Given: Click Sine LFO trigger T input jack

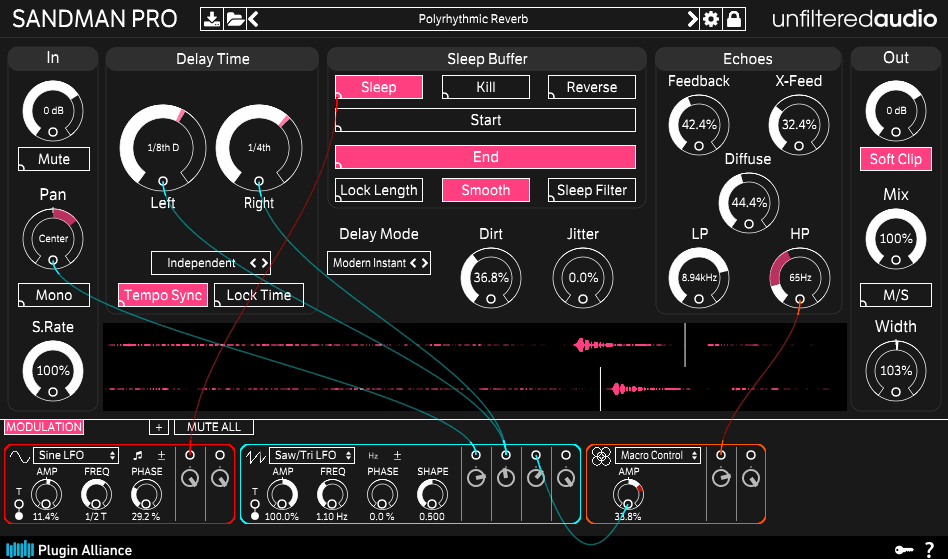Looking at the screenshot, I should pos(19,503).
